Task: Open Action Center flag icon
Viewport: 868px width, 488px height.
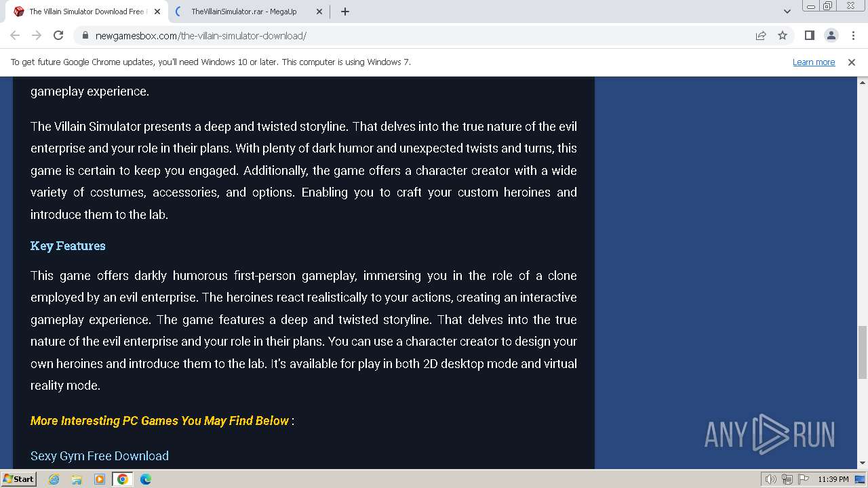Action: click(803, 479)
